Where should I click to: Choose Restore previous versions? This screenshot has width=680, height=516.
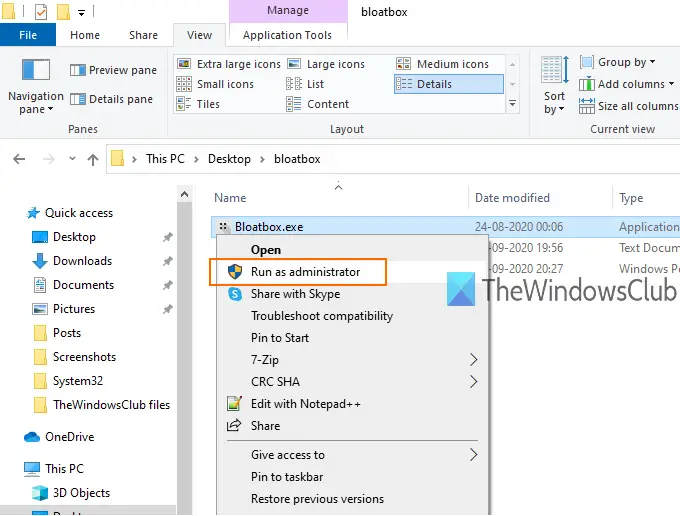352,499
